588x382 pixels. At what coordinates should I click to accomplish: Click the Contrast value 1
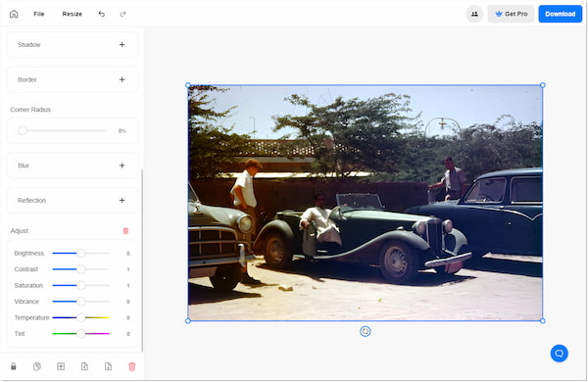[127, 269]
